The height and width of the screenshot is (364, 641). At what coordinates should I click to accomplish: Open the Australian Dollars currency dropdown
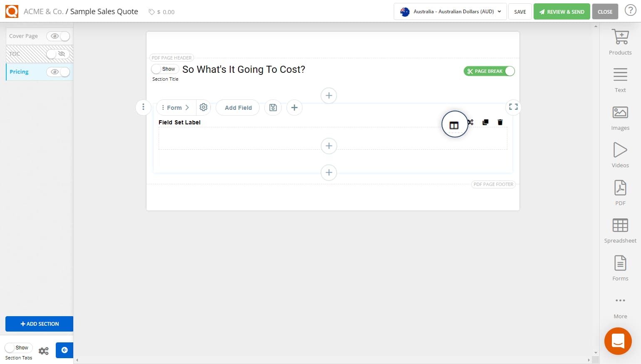tap(450, 11)
